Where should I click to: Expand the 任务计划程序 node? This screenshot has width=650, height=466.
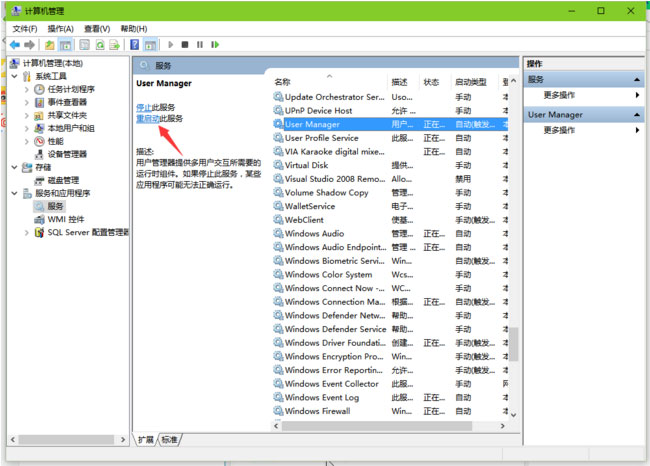(x=27, y=89)
